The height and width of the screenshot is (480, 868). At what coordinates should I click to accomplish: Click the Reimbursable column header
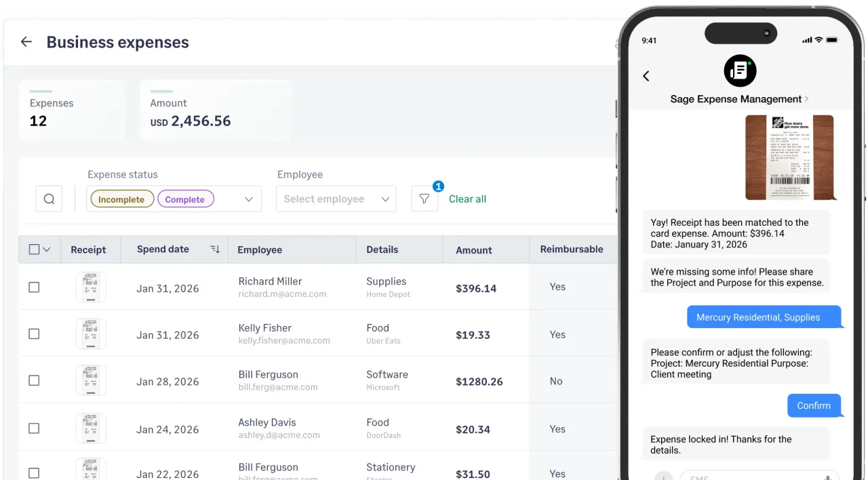coord(572,249)
